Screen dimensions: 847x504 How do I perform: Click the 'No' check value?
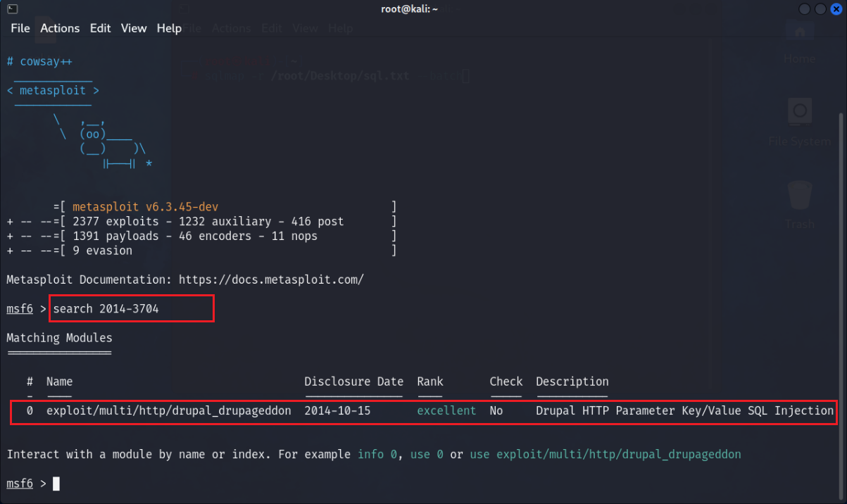click(x=496, y=410)
